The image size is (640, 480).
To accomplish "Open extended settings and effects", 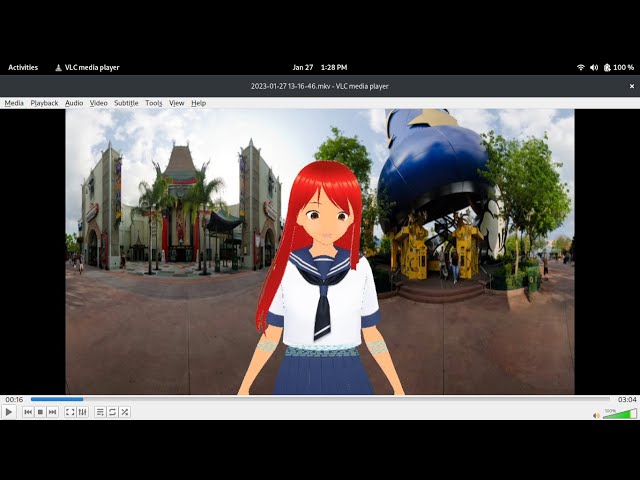I will tap(82, 412).
